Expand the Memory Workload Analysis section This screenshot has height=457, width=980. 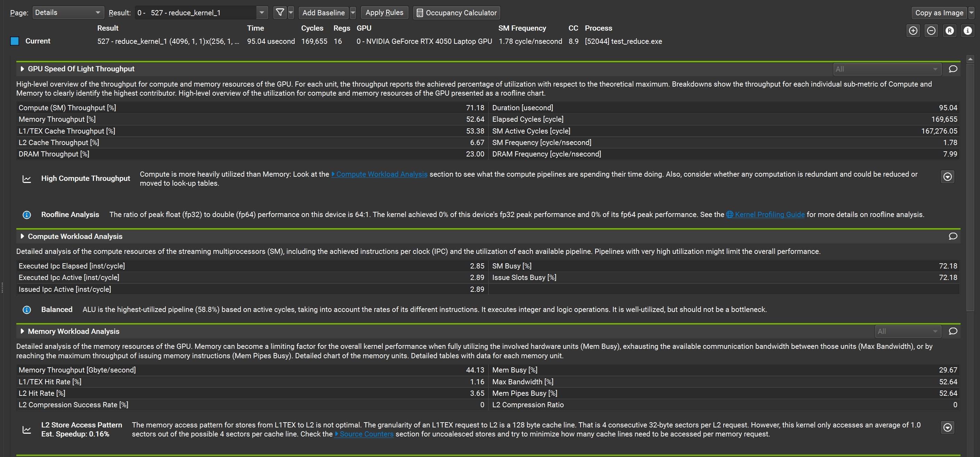tap(22, 331)
